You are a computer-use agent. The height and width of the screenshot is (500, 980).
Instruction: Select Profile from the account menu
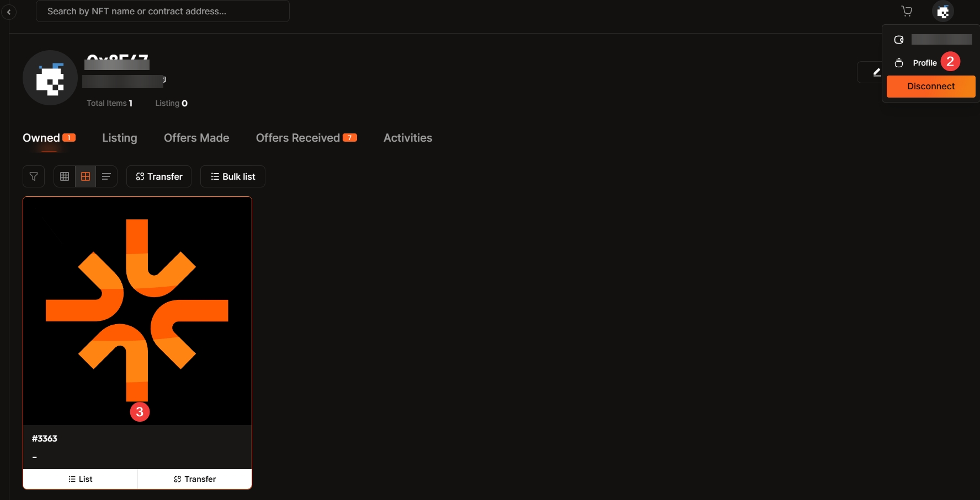[924, 63]
